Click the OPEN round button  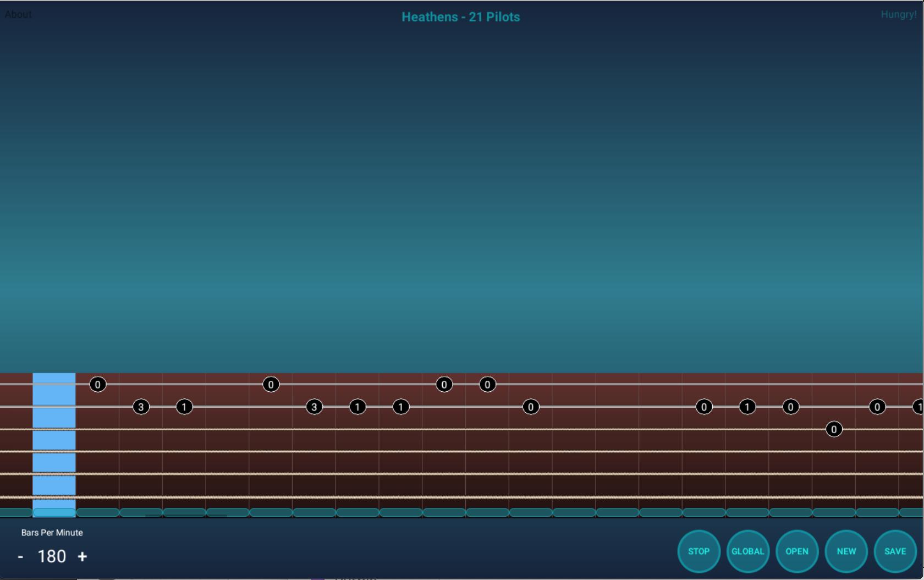pos(797,551)
